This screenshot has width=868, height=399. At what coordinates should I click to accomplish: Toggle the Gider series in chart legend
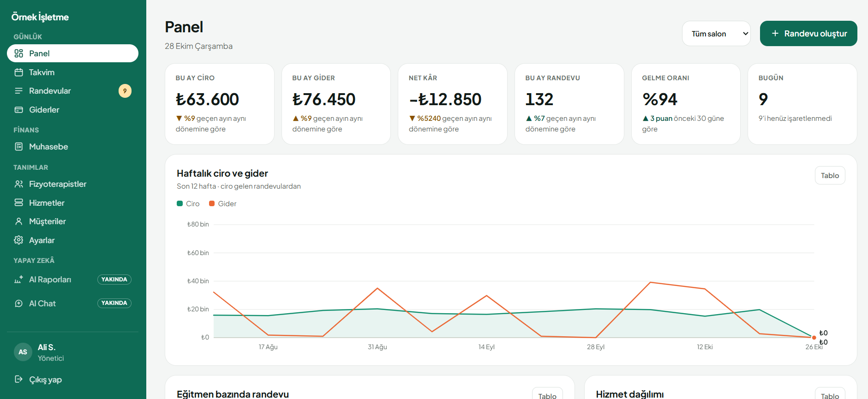[223, 204]
